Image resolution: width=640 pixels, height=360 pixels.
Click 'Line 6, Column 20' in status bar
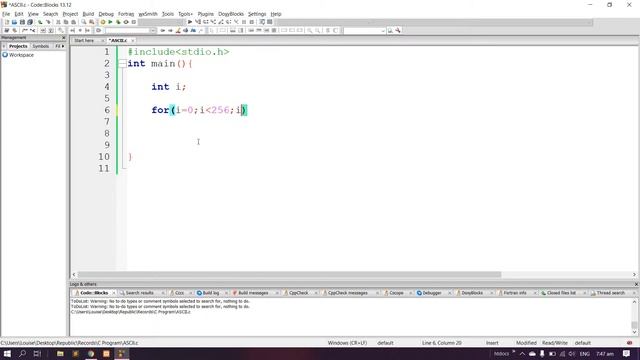click(442, 343)
